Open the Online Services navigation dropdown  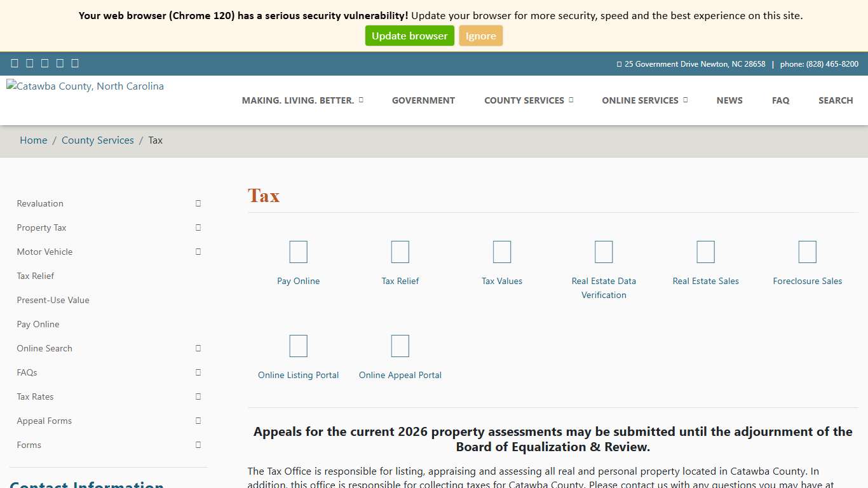[644, 100]
